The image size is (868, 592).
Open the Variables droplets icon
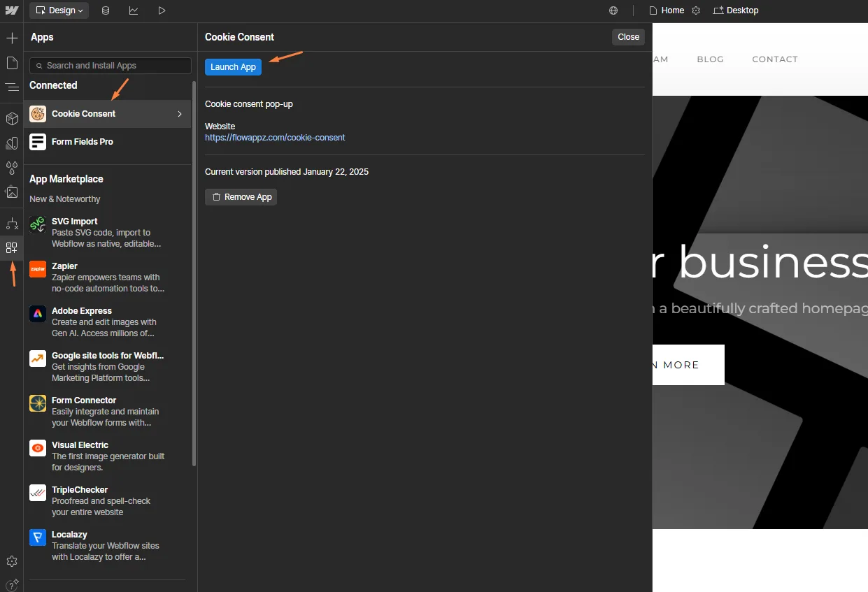[x=12, y=168]
